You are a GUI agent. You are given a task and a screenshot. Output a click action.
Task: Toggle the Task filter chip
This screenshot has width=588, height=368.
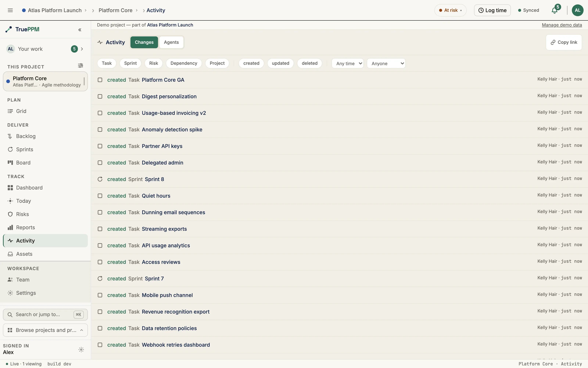click(107, 63)
